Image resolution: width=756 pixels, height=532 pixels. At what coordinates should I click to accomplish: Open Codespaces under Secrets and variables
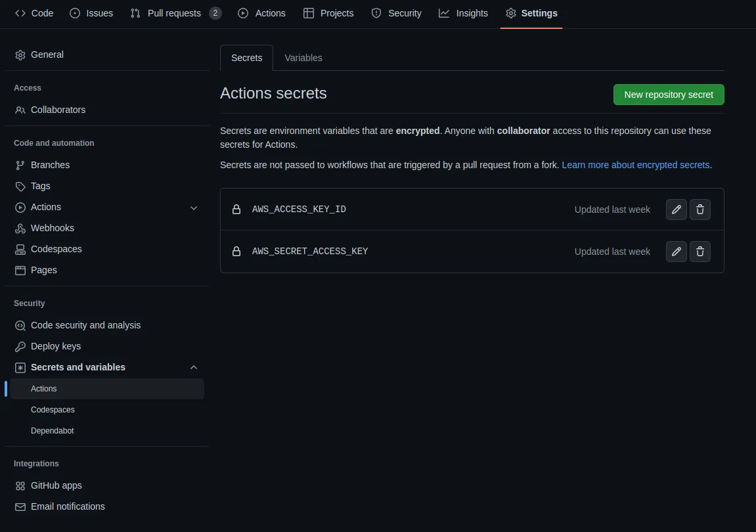[53, 409]
